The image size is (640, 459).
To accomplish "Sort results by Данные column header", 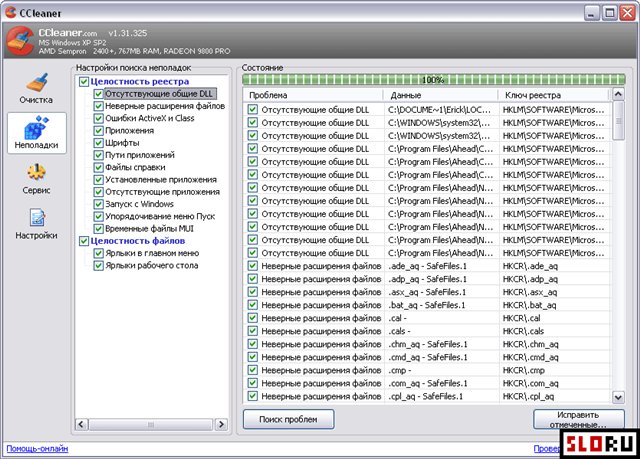I will [440, 95].
